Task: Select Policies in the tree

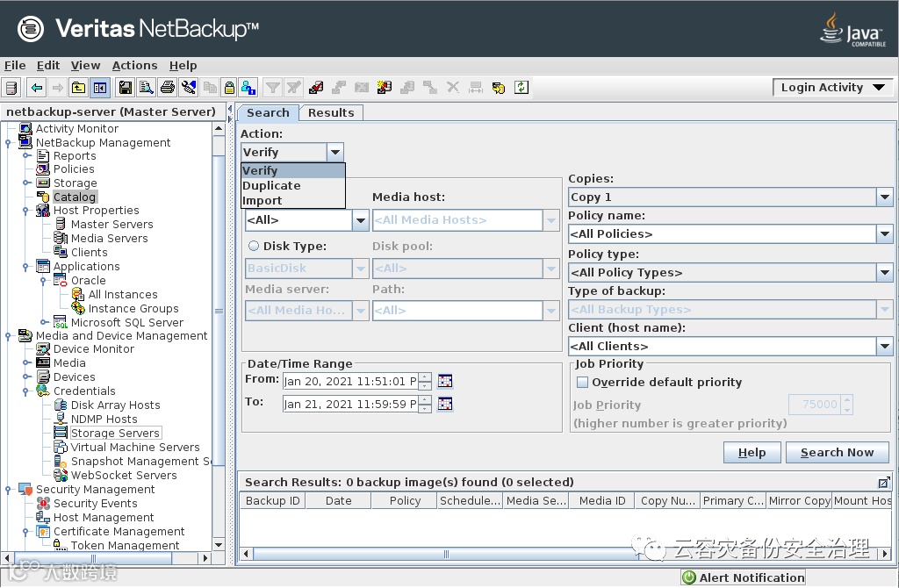Action: 74,169
